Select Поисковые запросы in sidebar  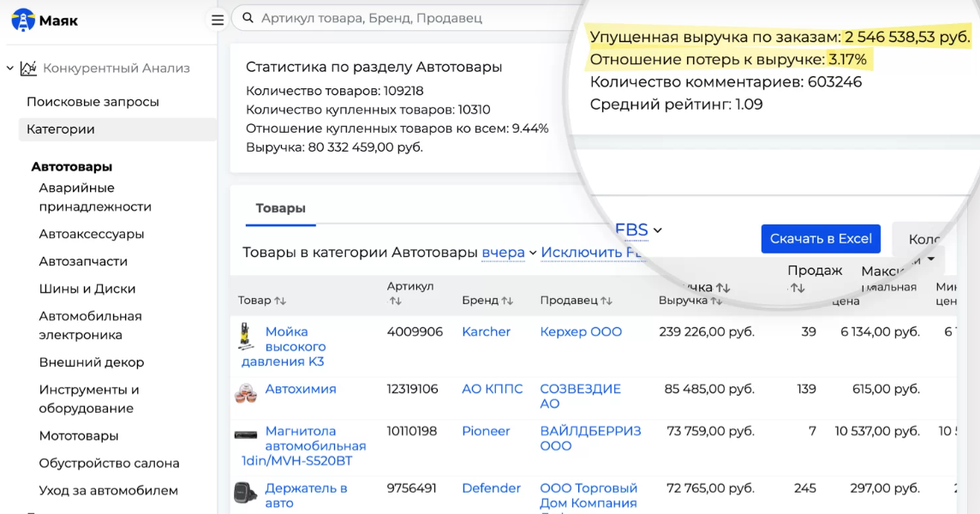click(x=93, y=102)
